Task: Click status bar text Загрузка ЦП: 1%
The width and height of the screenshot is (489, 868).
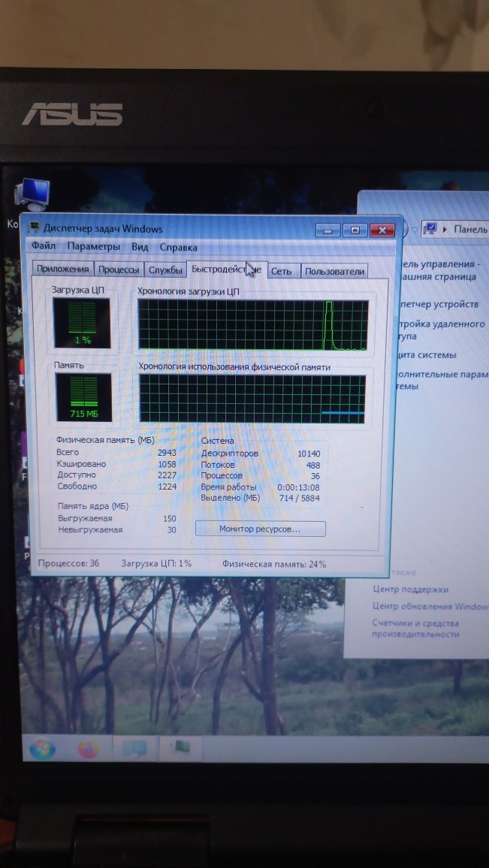Action: coord(156,564)
